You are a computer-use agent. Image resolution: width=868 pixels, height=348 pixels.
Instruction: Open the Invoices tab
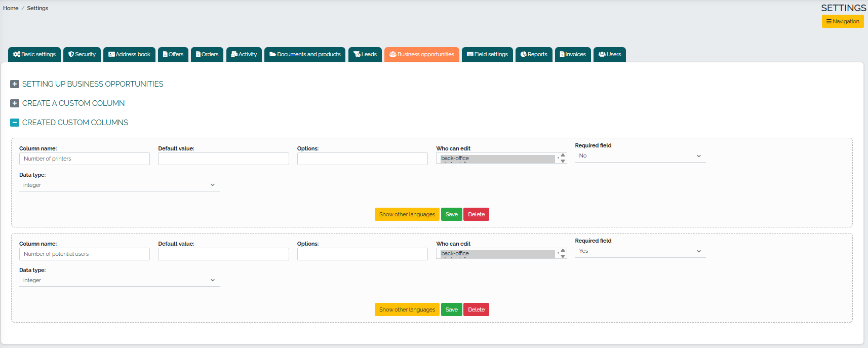click(573, 54)
